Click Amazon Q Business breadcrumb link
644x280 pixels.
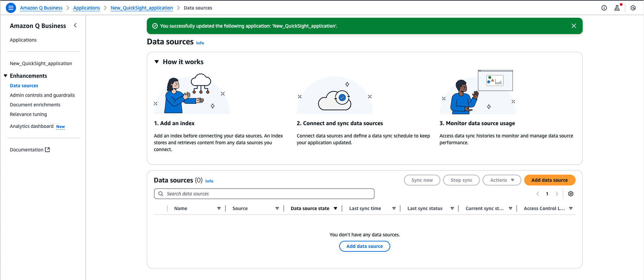[41, 8]
